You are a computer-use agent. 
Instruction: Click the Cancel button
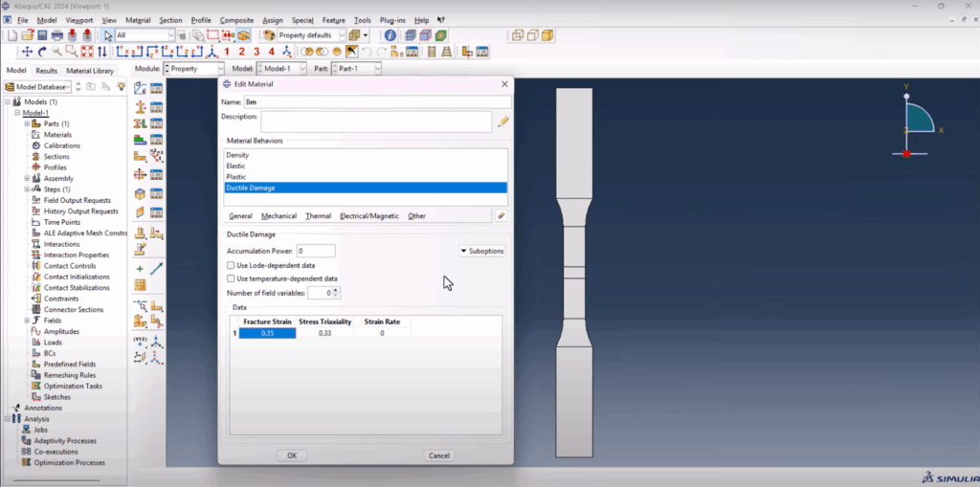(438, 455)
